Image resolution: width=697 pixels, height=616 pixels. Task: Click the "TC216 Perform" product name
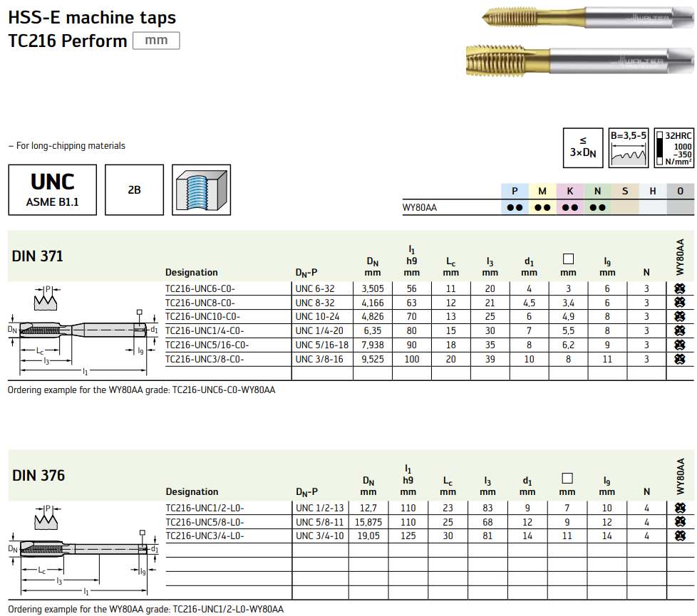[68, 41]
